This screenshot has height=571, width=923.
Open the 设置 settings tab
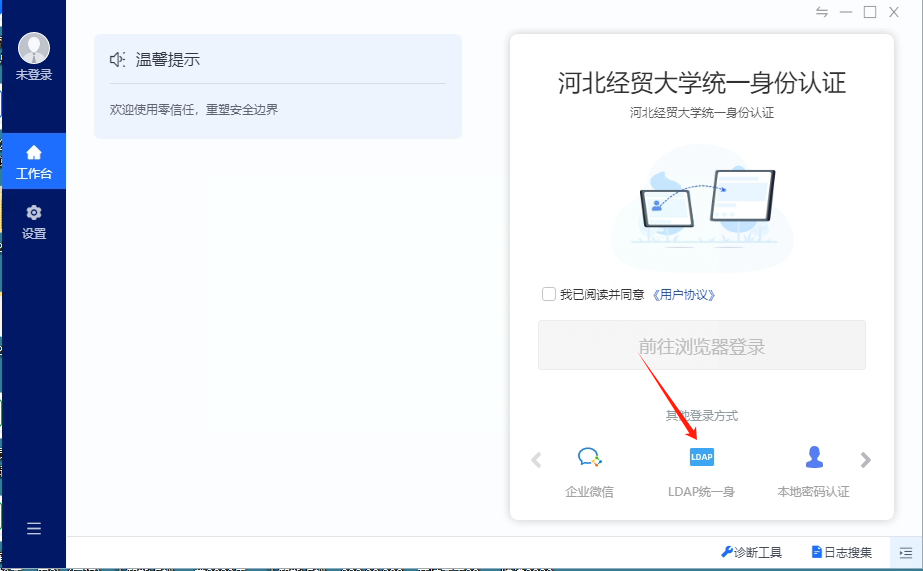pos(34,222)
